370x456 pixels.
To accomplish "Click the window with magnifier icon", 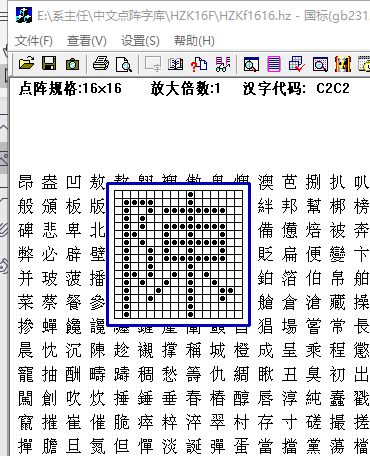I will point(251,63).
